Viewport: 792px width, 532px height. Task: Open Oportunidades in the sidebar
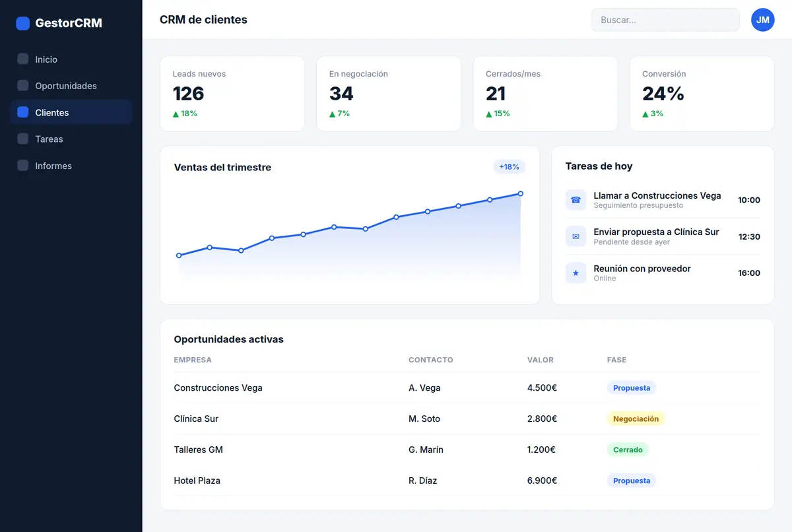[71, 86]
